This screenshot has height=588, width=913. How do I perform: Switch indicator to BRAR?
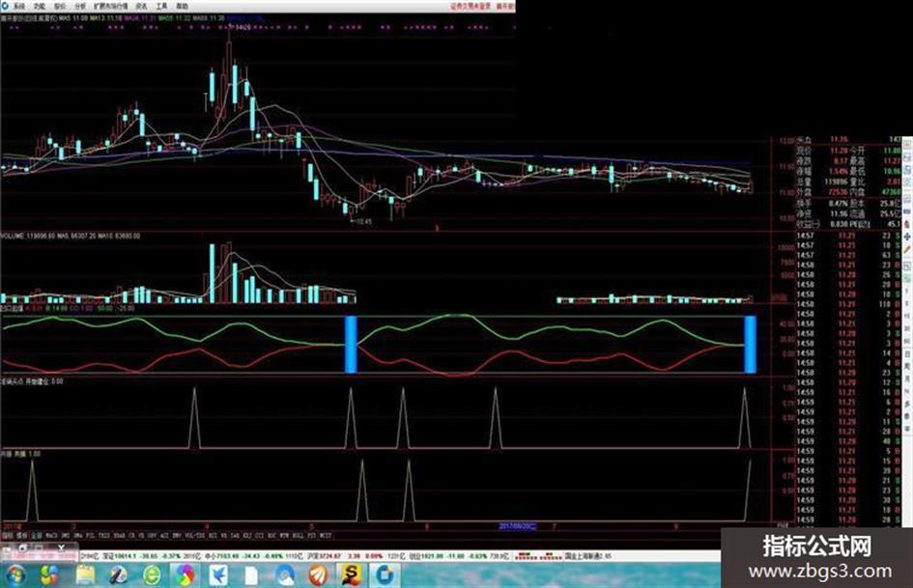(118, 535)
